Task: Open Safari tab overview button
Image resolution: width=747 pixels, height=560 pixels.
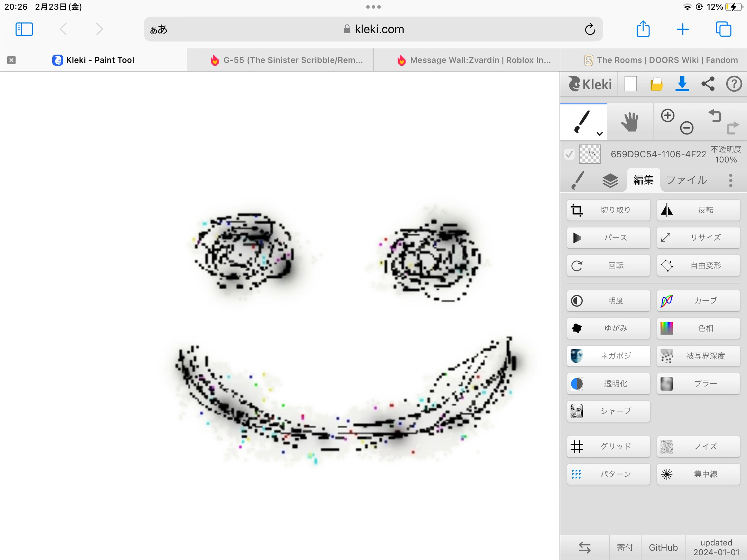Action: tap(723, 29)
